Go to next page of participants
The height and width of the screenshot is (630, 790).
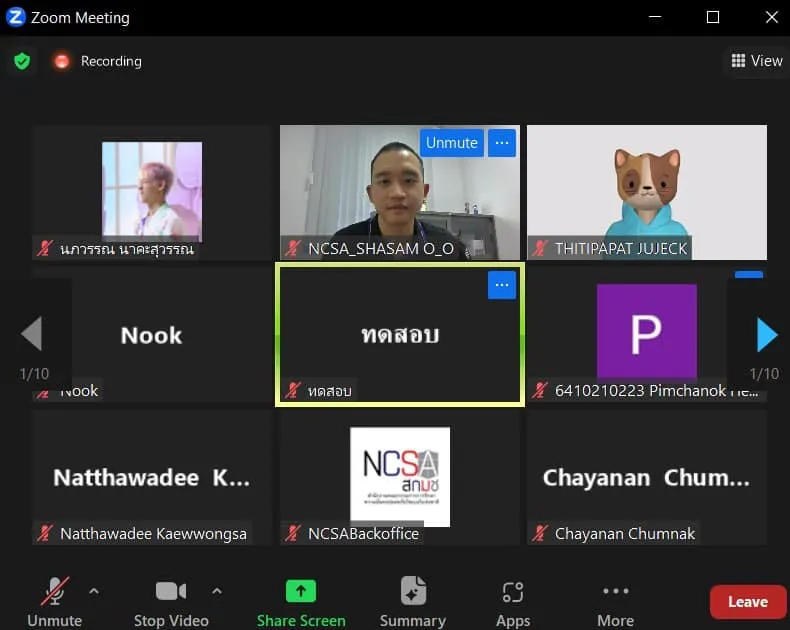coord(766,335)
